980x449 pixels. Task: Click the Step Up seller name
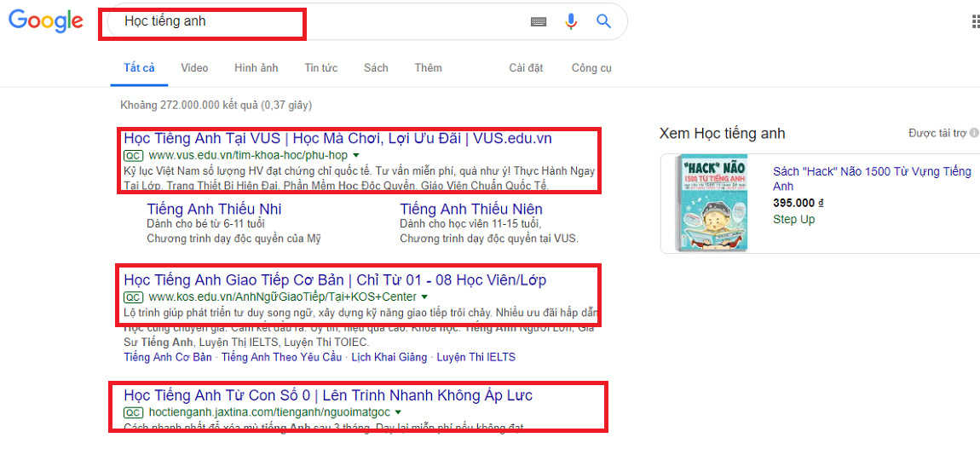793,219
